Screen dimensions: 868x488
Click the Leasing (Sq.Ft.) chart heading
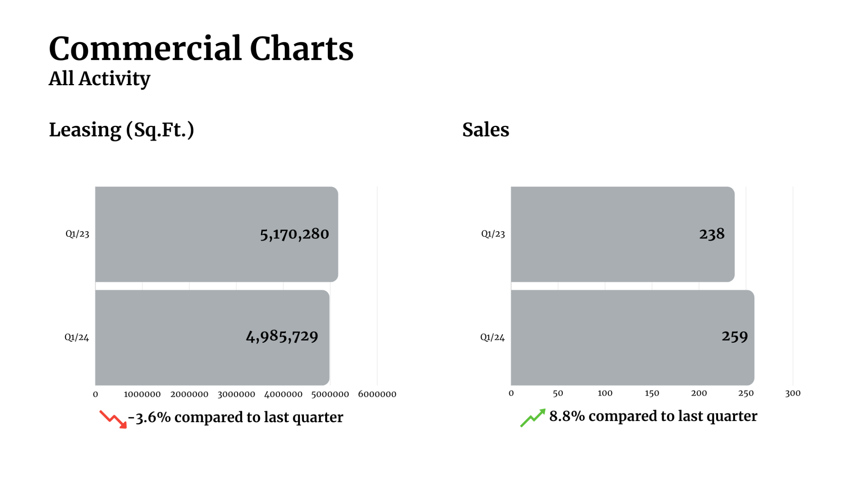point(122,130)
